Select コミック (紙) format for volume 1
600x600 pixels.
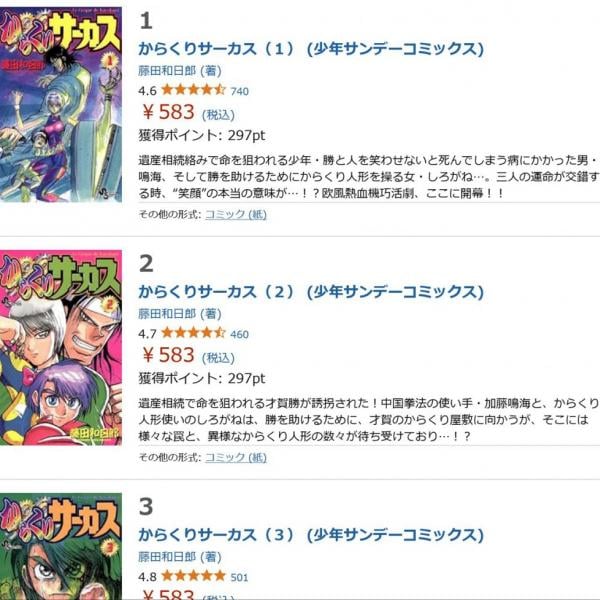click(x=236, y=214)
